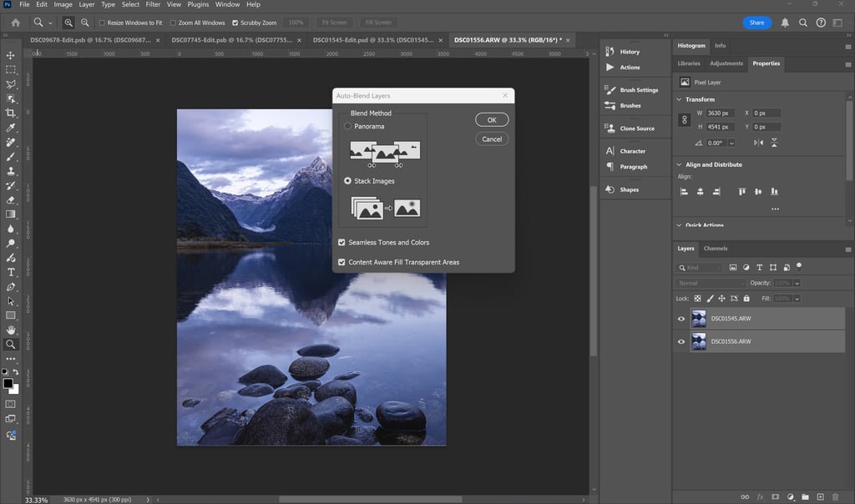Switch to the Channels tab

pyautogui.click(x=716, y=249)
